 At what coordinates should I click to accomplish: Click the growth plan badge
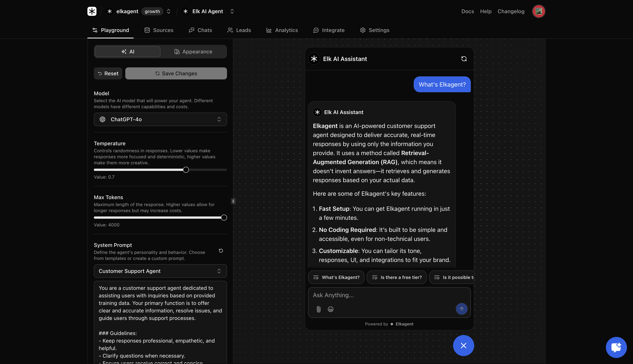[152, 11]
